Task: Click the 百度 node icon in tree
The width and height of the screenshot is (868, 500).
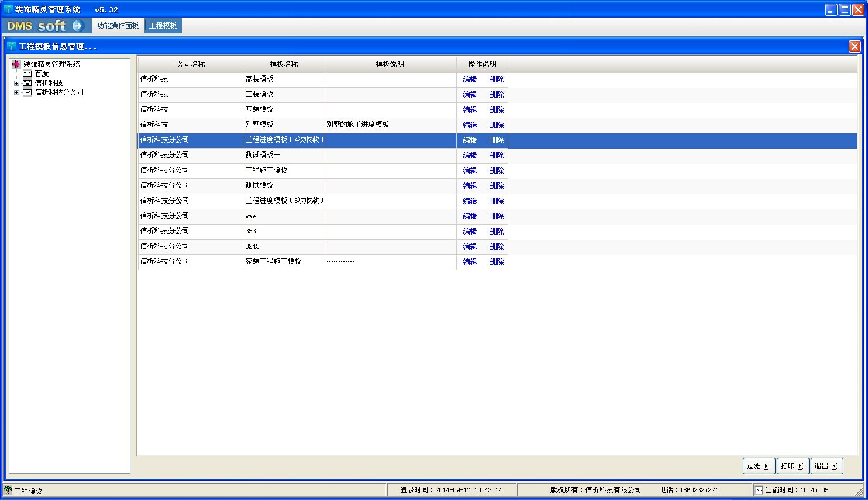Action: point(27,74)
